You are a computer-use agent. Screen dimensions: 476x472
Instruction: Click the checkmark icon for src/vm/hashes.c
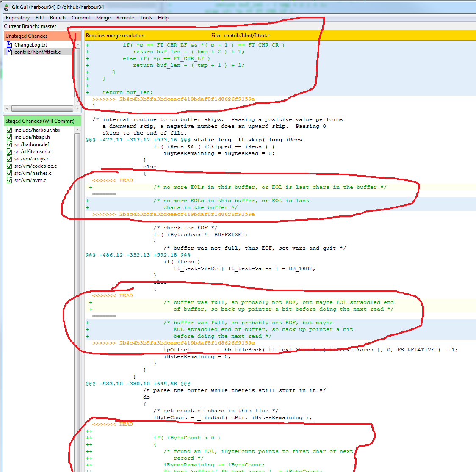[x=9, y=173]
